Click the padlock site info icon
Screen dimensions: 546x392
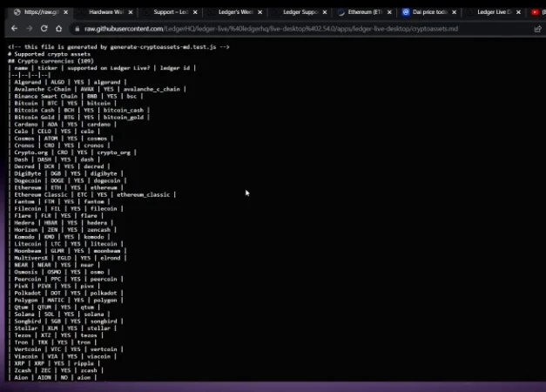coord(77,29)
